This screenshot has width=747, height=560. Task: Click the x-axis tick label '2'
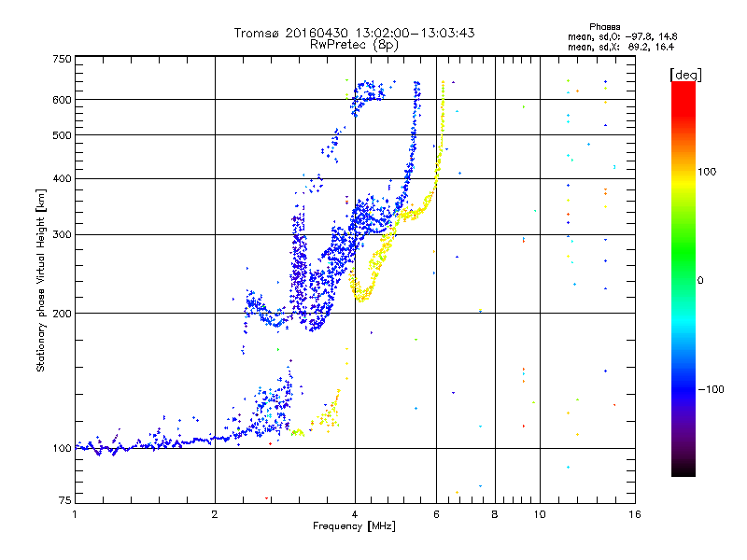coord(215,514)
